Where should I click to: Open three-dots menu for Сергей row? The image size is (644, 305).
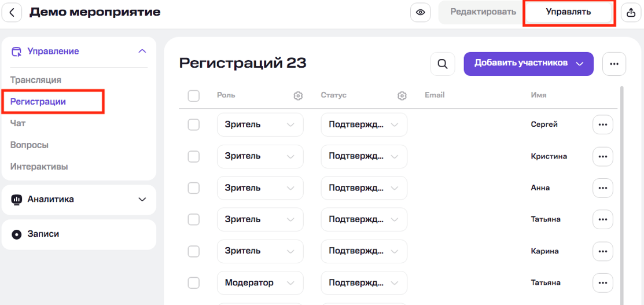pyautogui.click(x=602, y=124)
